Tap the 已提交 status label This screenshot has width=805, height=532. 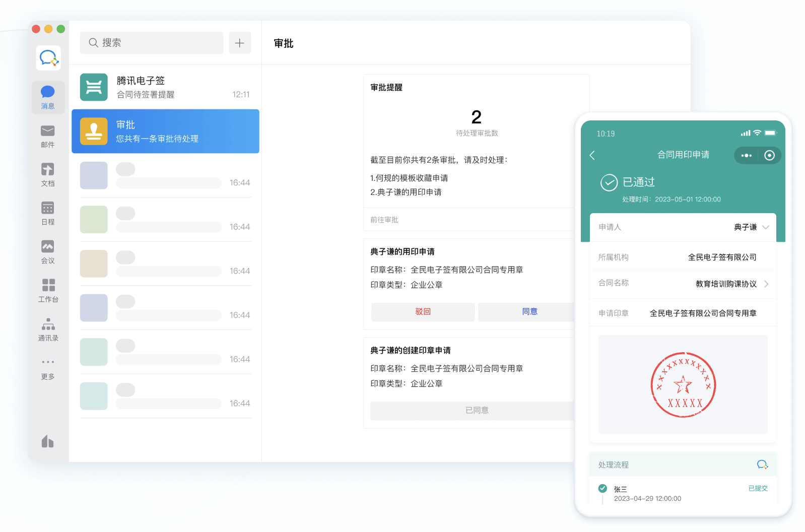(x=758, y=488)
